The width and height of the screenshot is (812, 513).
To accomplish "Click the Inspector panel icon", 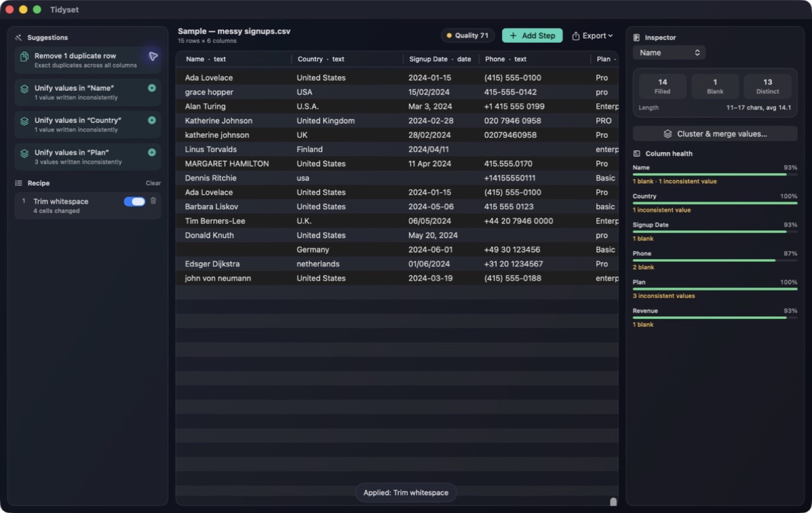I will coord(636,38).
